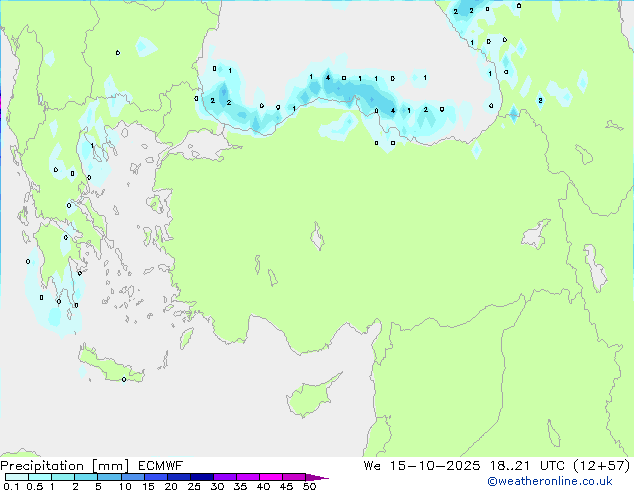Click the '18..21 UTC' time range text
This screenshot has height=490, width=634.
pyautogui.click(x=530, y=466)
